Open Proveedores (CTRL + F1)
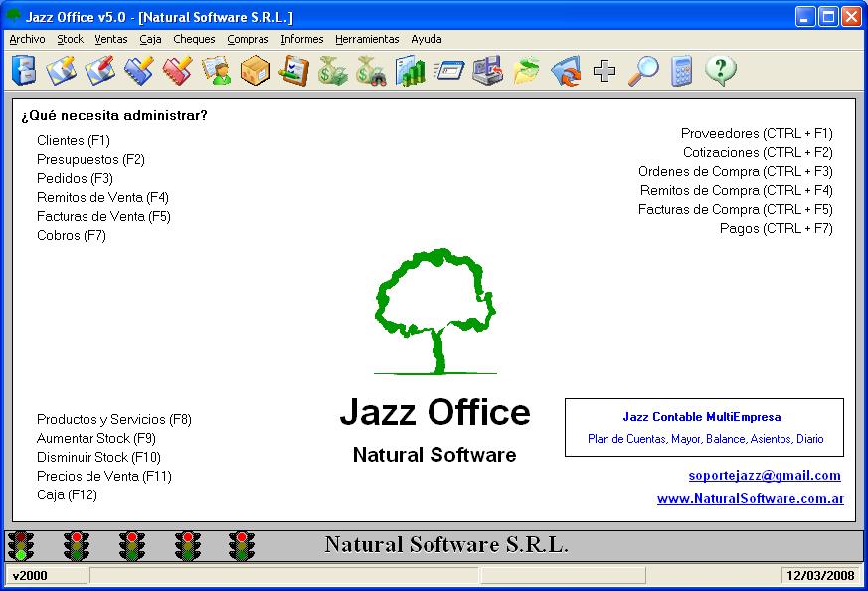The width and height of the screenshot is (868, 591). 757,134
